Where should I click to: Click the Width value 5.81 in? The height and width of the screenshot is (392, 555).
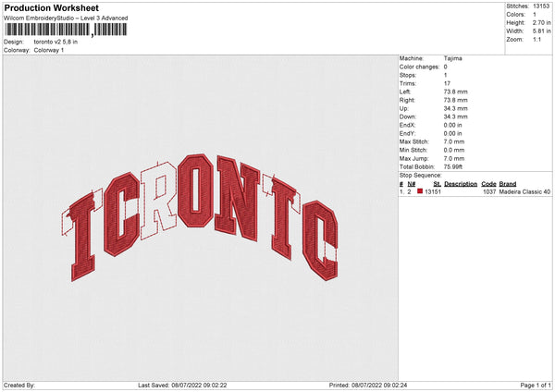(x=541, y=31)
